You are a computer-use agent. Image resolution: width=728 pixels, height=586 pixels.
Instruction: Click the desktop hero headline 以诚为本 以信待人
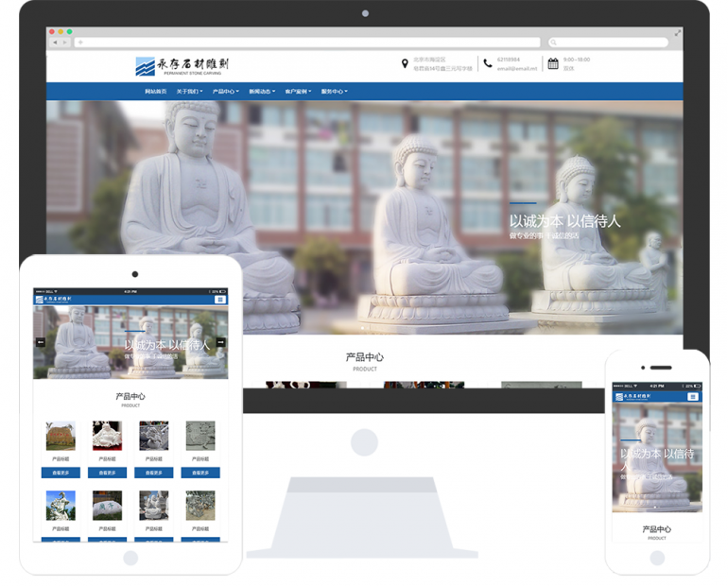(565, 221)
